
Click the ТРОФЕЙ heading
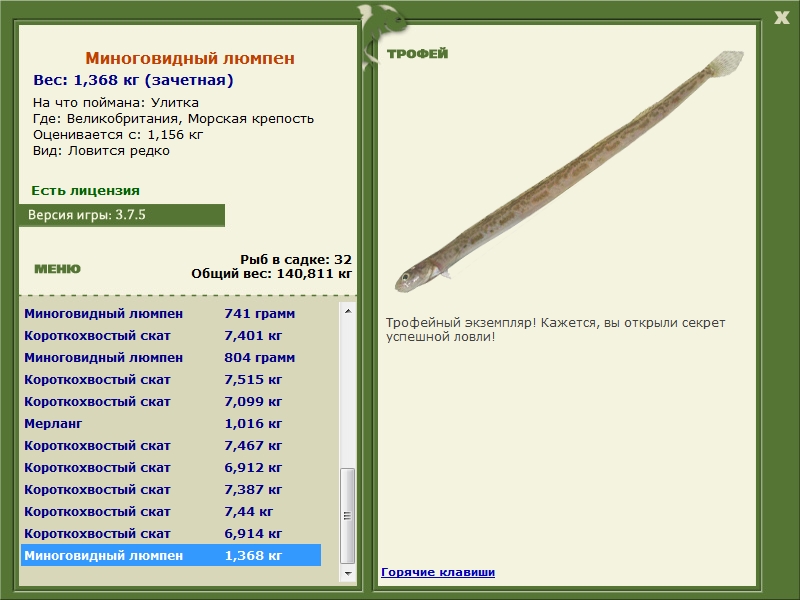tap(417, 54)
